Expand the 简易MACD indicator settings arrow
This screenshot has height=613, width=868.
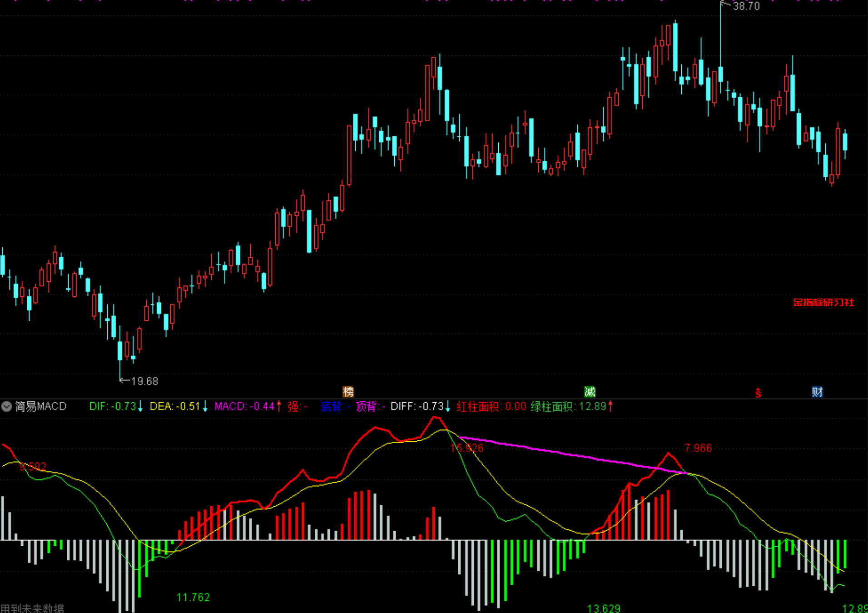pyautogui.click(x=6, y=406)
